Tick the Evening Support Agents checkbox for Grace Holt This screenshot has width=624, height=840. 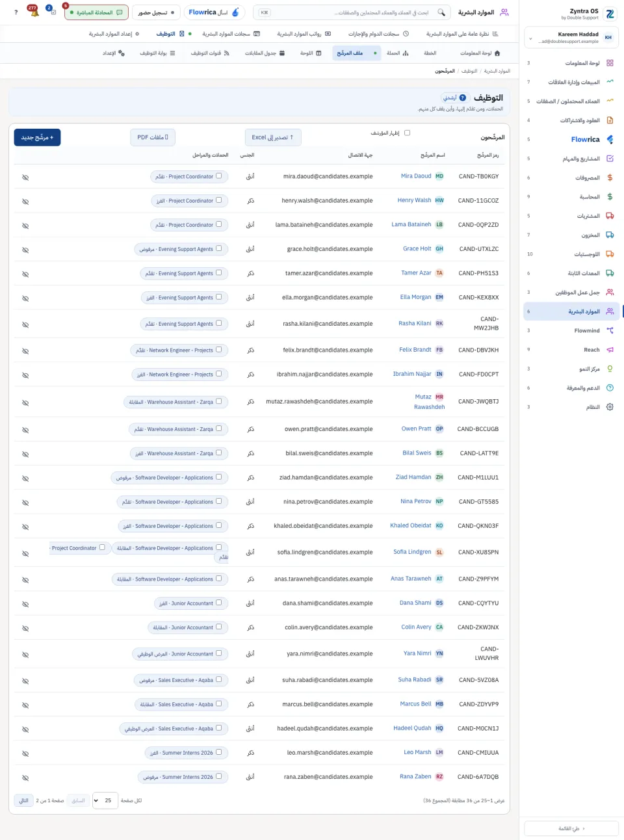click(218, 248)
